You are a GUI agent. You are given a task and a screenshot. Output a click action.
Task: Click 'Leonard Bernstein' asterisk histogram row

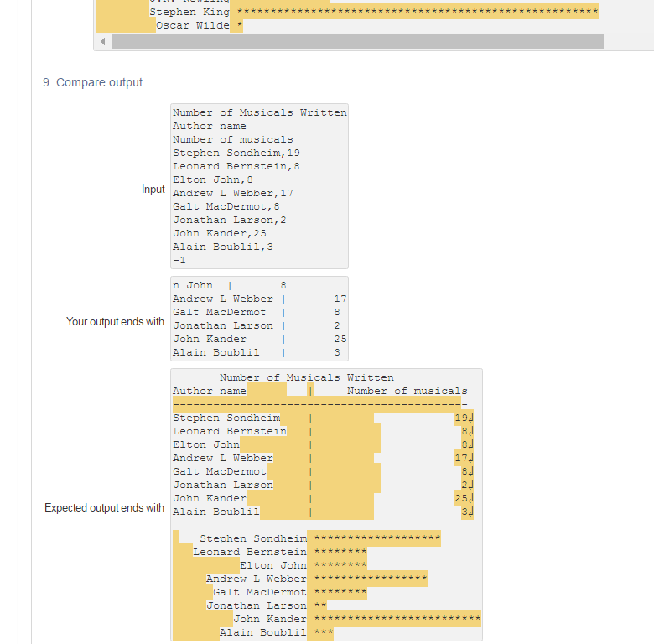[x=280, y=552]
